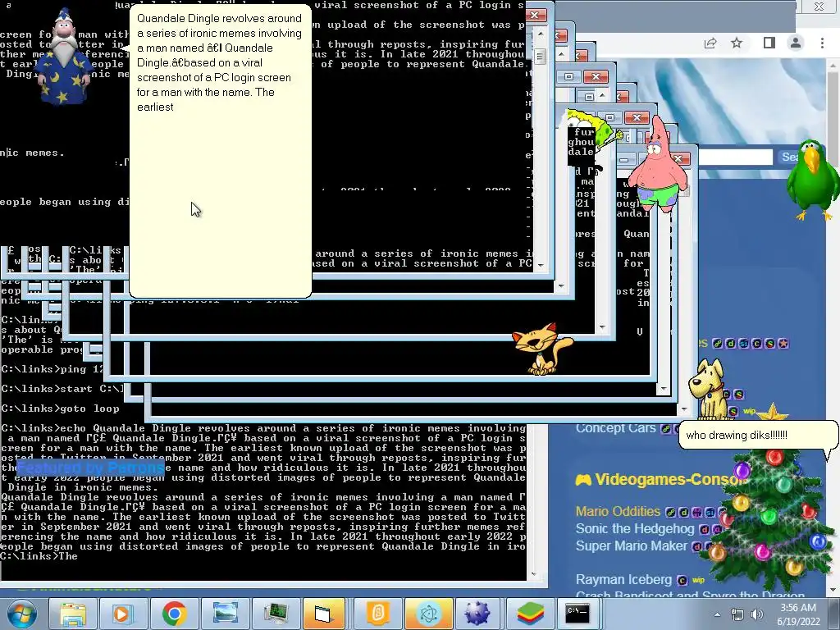Click the down arrow of the top console scrollbar

541,265
